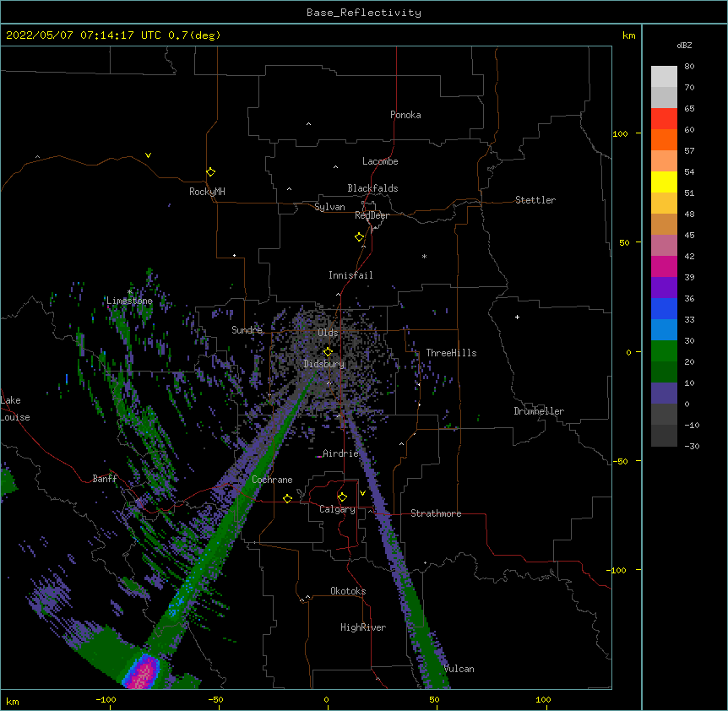Click the Blackfalds city label
Viewport: 728px width, 711px height.
(x=372, y=188)
